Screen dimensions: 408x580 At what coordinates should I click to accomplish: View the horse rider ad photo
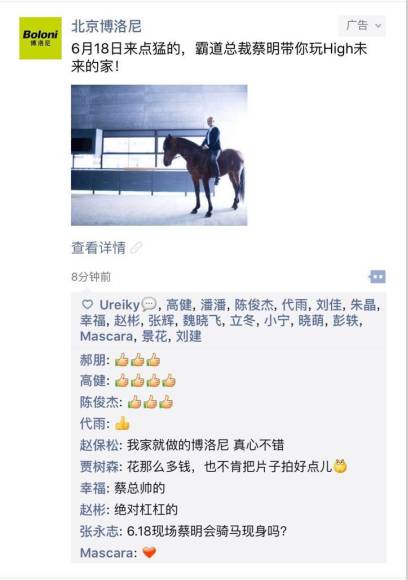tap(159, 155)
